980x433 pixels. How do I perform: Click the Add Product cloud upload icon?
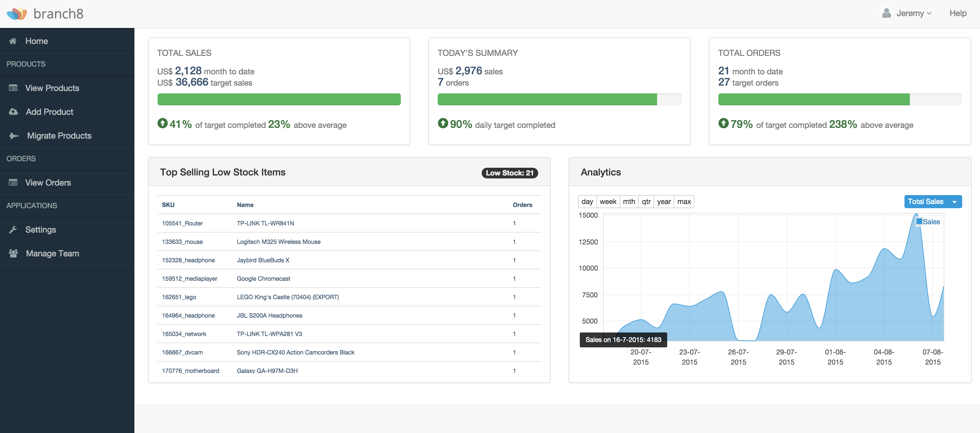pos(13,112)
